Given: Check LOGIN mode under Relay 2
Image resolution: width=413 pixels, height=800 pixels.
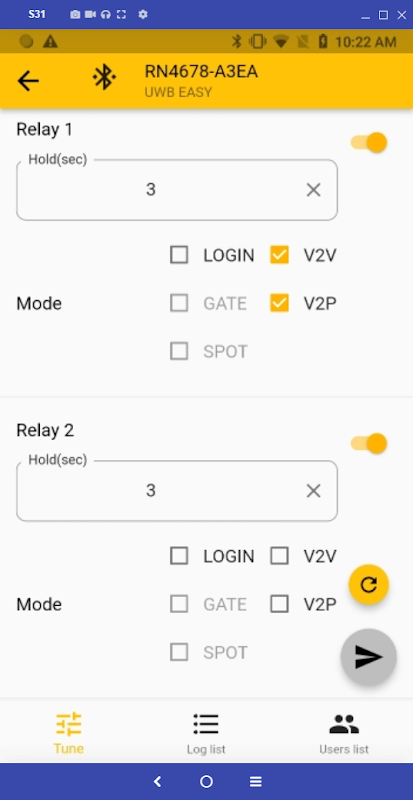Looking at the screenshot, I should coord(179,556).
